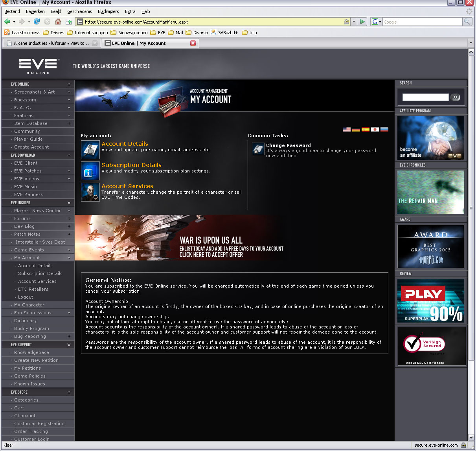This screenshot has height=451, width=476.
Task: Go to the browser home page icon
Action: (x=58, y=22)
